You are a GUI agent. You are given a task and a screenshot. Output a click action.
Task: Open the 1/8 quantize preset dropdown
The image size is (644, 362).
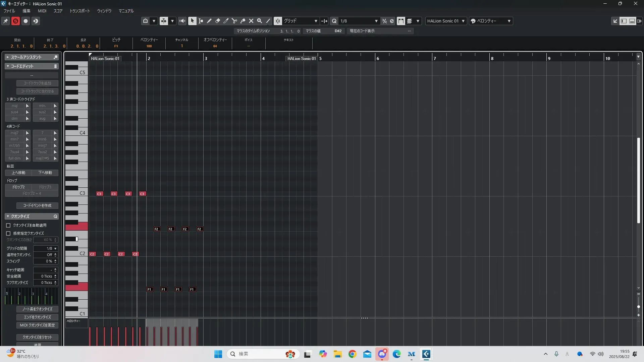[x=359, y=21]
